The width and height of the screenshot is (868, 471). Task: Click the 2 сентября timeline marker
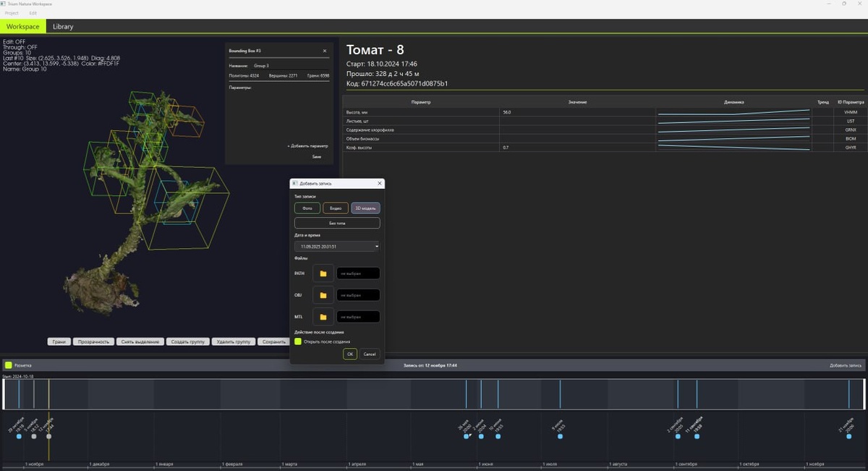pos(677,436)
